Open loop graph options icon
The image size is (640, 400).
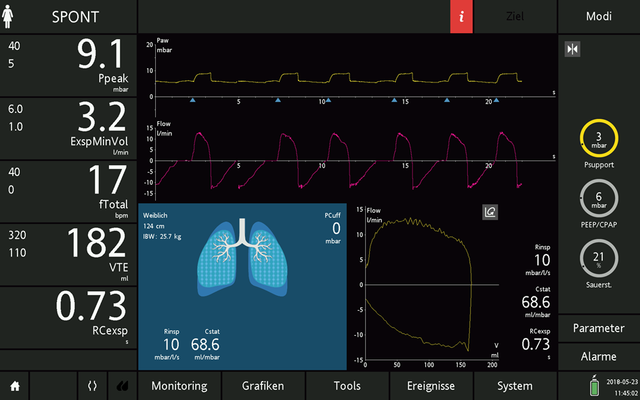pyautogui.click(x=490, y=212)
